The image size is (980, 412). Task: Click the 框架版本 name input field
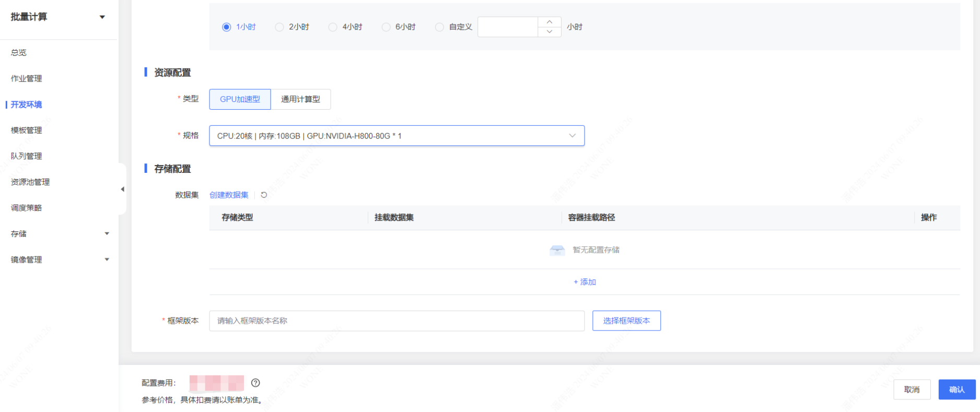[396, 321]
